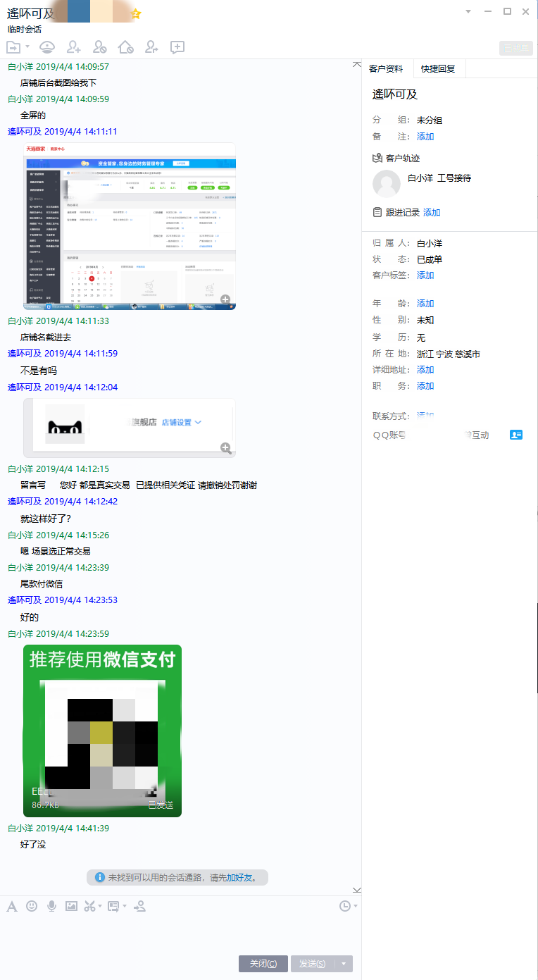Click the grayed button at top right toolbar
Screen dimensions: 538x980
(x=515, y=48)
